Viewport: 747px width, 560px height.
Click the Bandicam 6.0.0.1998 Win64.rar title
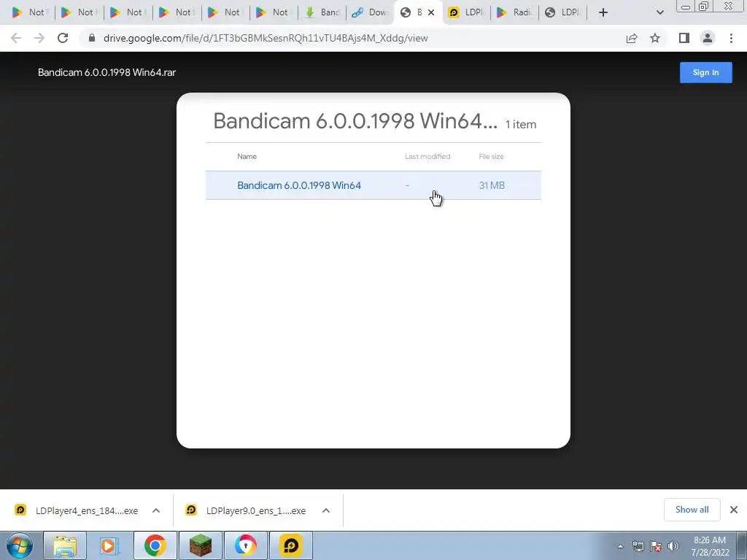coord(107,72)
